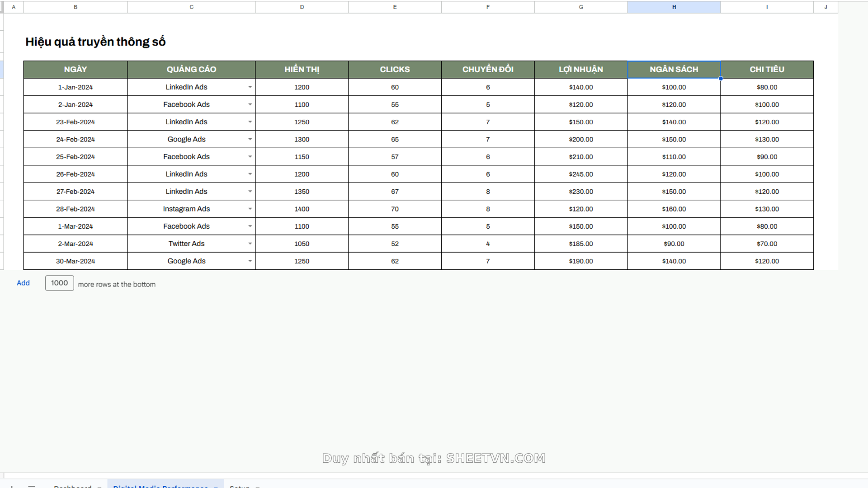The width and height of the screenshot is (868, 488).
Task: Select the $245.00 profit cell
Action: [580, 174]
